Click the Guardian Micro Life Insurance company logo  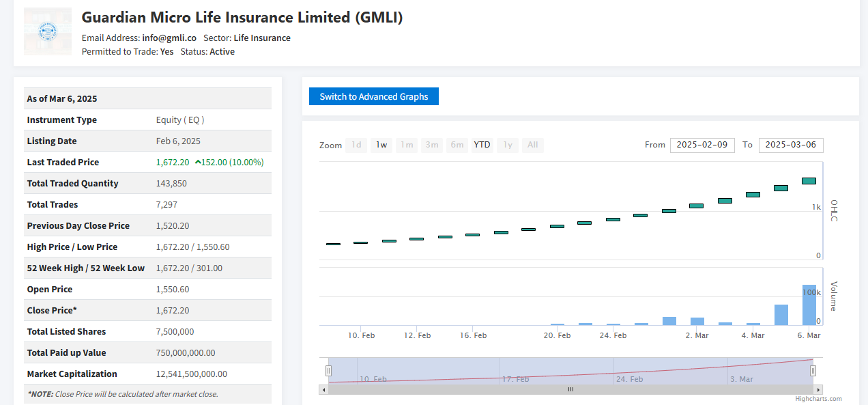tap(48, 31)
